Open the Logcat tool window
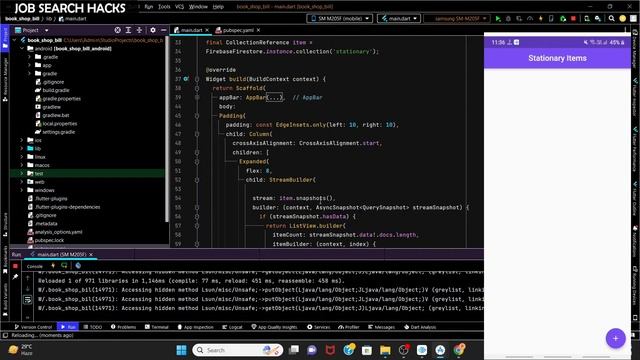640x360 pixels. pos(232,327)
